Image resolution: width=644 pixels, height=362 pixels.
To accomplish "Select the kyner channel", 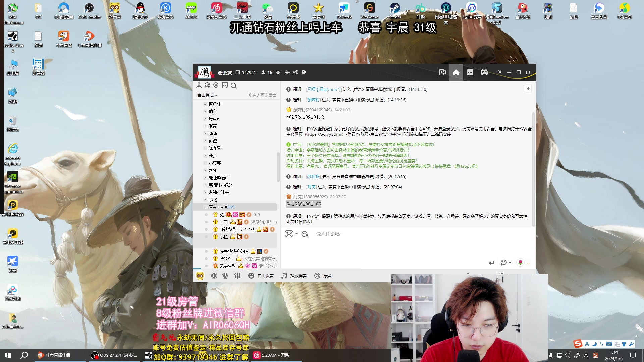I will (214, 119).
